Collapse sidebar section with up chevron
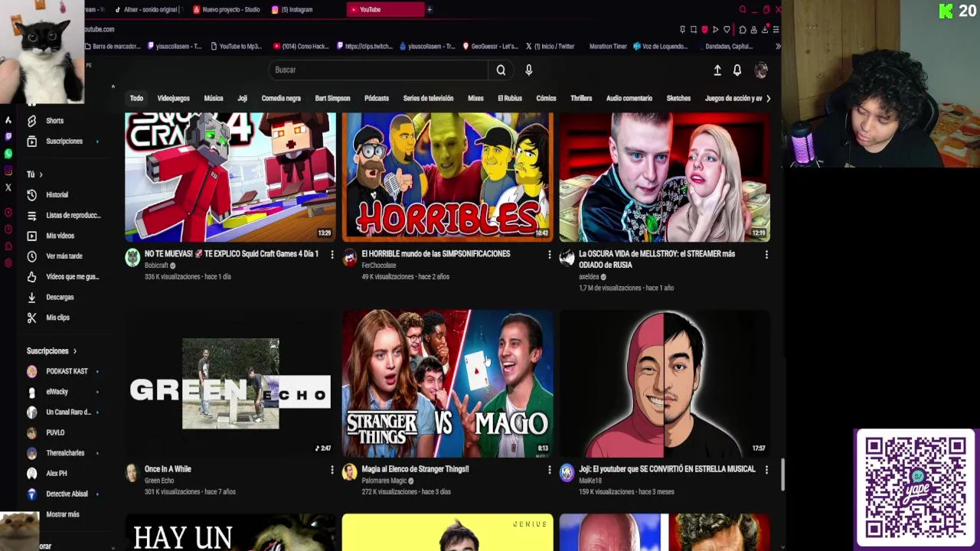 pos(113,87)
